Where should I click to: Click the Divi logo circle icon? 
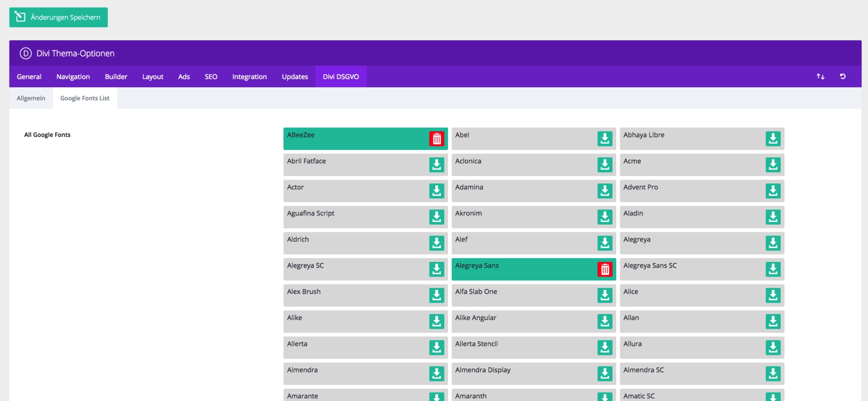click(x=25, y=53)
